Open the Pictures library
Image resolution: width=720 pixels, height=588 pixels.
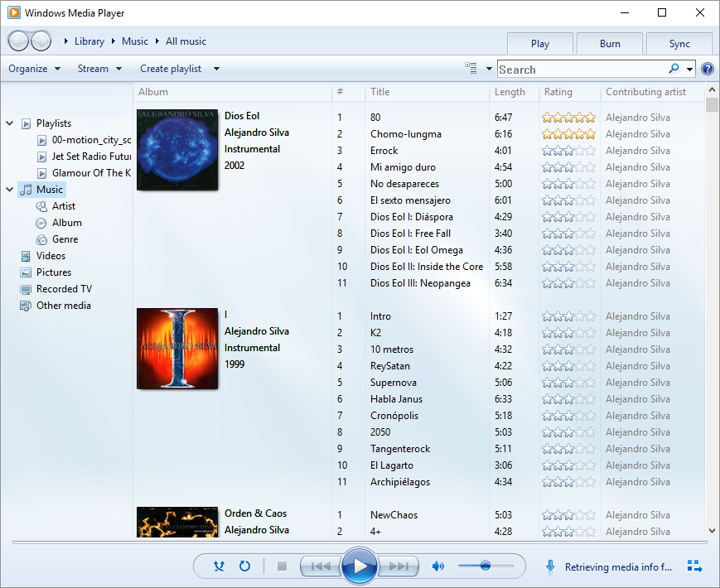click(53, 272)
